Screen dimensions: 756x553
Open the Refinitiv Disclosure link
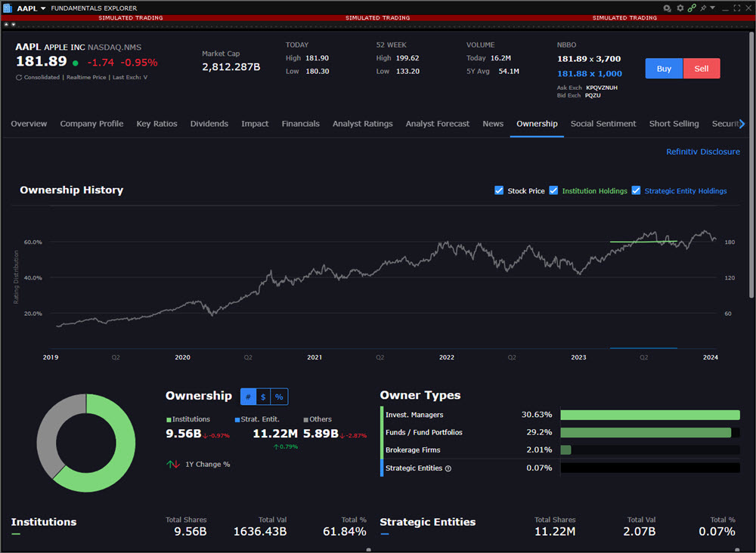pyautogui.click(x=703, y=152)
